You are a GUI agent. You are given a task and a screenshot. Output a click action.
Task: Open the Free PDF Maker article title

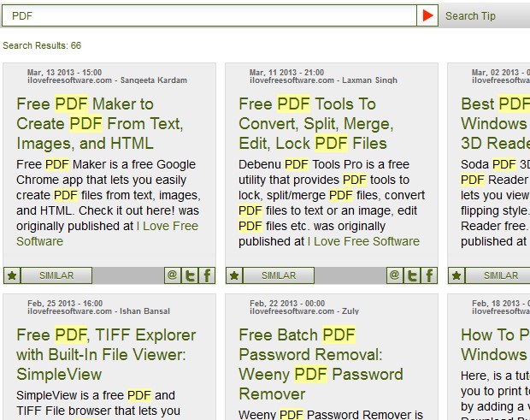[98, 123]
